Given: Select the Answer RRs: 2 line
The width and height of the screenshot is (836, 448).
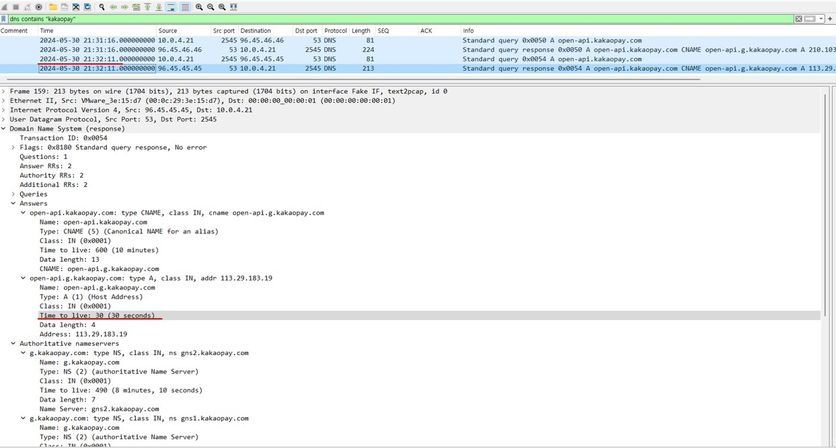Looking at the screenshot, I should pos(45,166).
